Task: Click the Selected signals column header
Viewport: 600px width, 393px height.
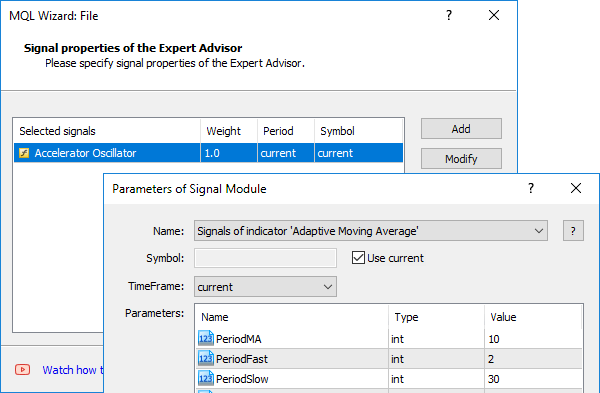Action: pos(107,131)
